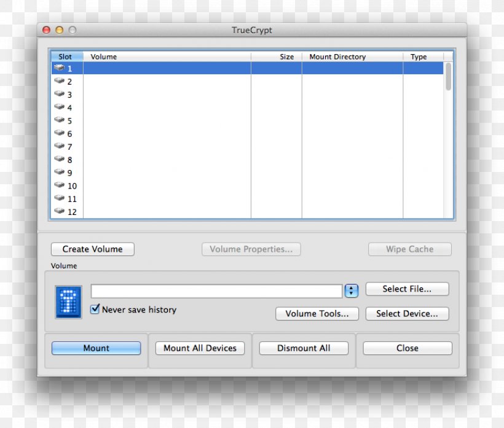The height and width of the screenshot is (428, 504).
Task: Click the slot 3 drive icon
Action: coord(60,95)
